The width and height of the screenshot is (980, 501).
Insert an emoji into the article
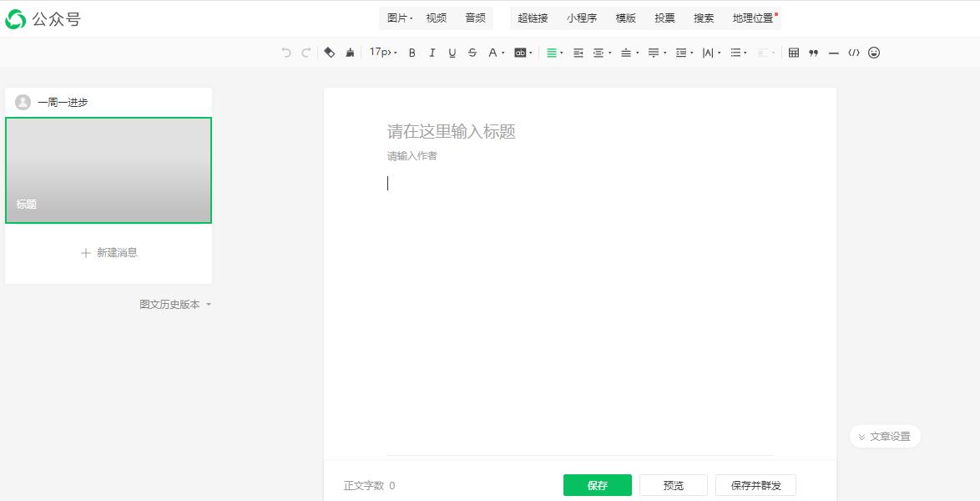tap(875, 53)
